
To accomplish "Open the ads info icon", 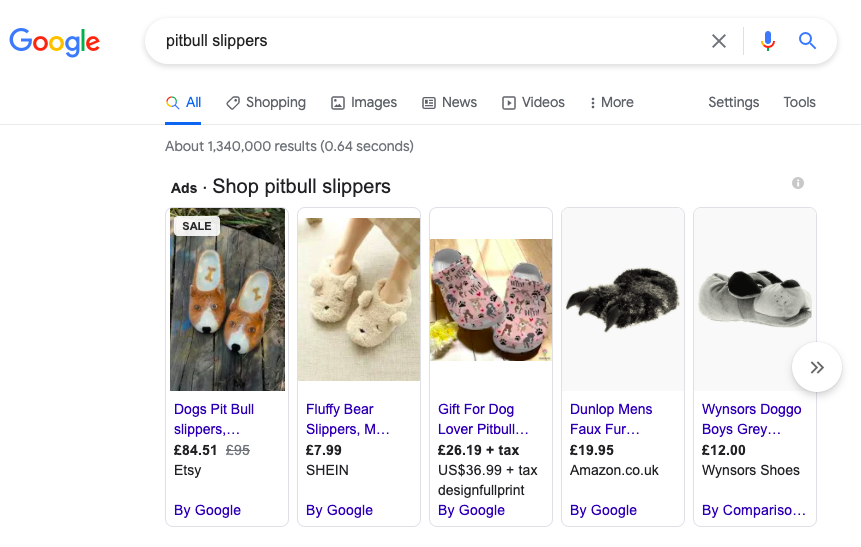I will pyautogui.click(x=798, y=183).
